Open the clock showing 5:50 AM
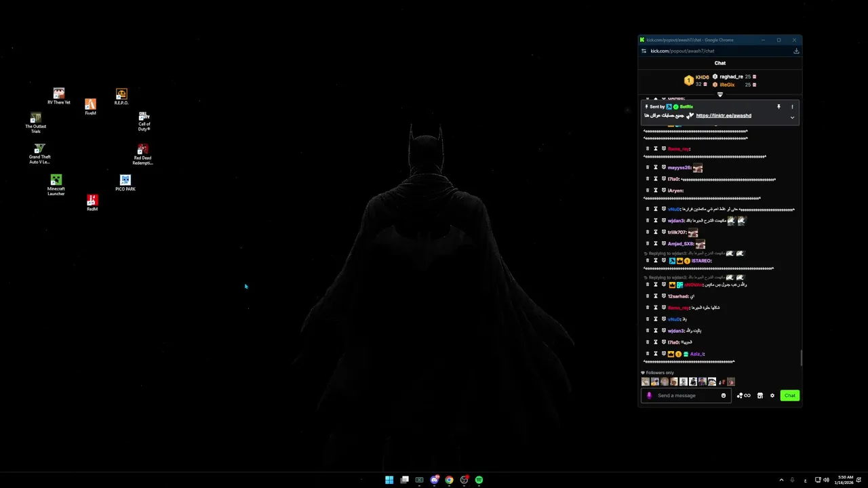 click(x=845, y=480)
